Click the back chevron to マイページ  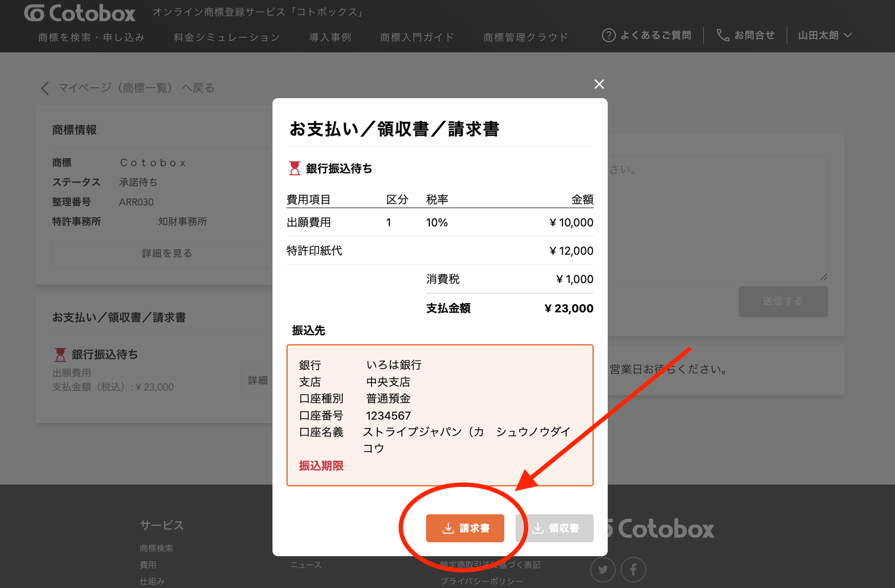point(45,88)
